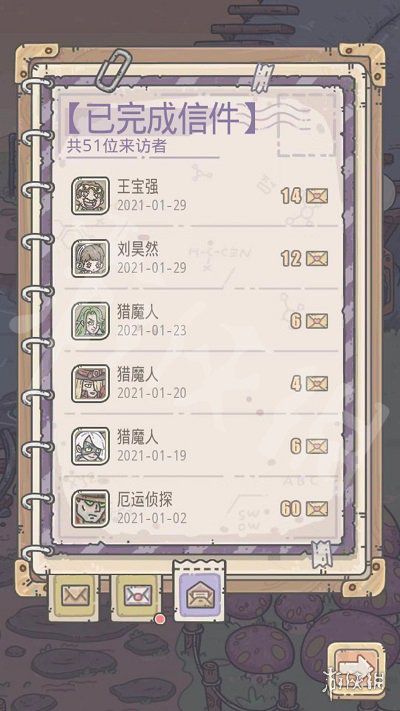This screenshot has height=711, width=400.
Task: Open 王宝强's avatar portrait
Action: pyautogui.click(x=90, y=196)
